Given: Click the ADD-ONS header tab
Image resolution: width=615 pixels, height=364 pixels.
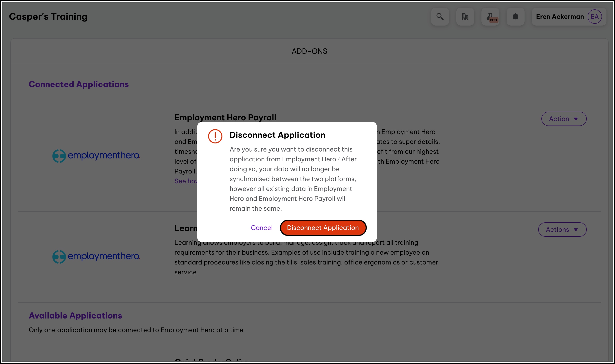Looking at the screenshot, I should tap(309, 51).
